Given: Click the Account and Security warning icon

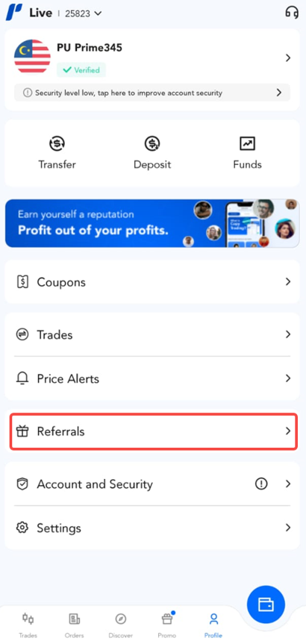Looking at the screenshot, I should pyautogui.click(x=261, y=484).
